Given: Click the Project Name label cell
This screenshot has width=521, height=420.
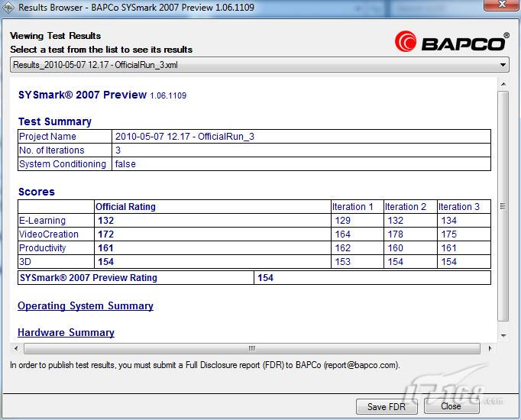Looking at the screenshot, I should coord(65,137).
